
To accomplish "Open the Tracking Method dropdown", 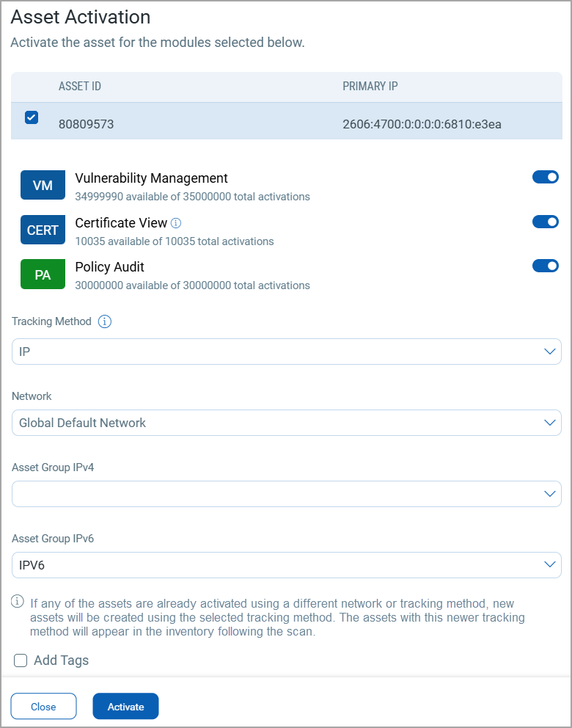I will [286, 352].
